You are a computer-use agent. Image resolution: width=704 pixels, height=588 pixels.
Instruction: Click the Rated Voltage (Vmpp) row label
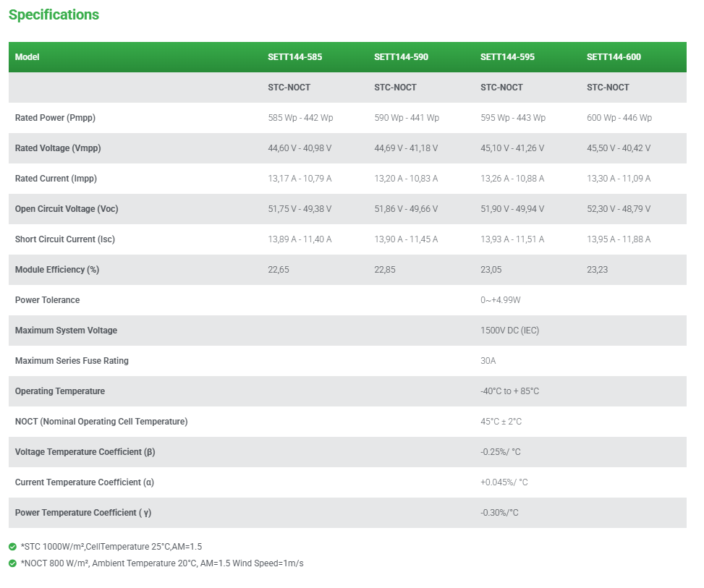tap(58, 148)
